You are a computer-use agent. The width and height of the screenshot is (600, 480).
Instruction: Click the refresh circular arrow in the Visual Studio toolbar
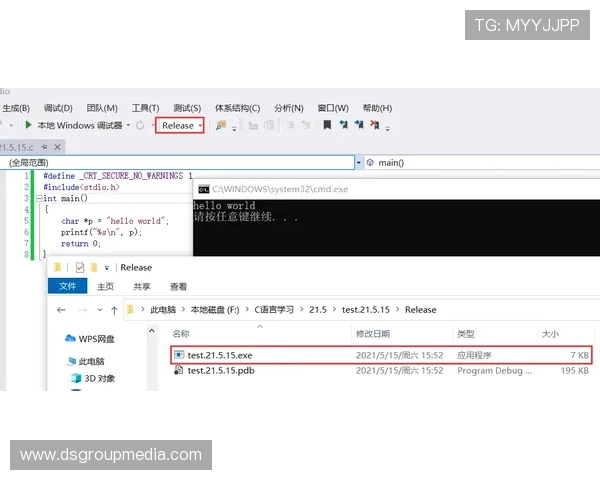[x=140, y=125]
